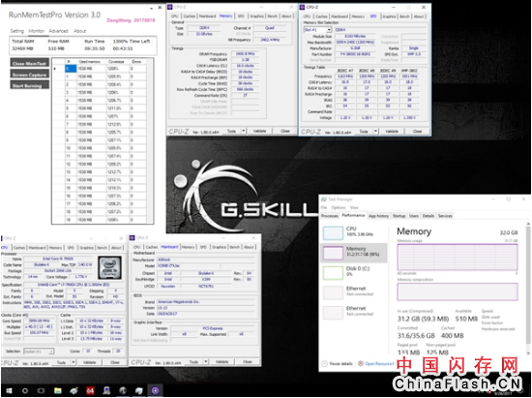Image resolution: width=532 pixels, height=398 pixels.
Task: Click Close button in CPU-Z CPU window
Action: coord(115,363)
